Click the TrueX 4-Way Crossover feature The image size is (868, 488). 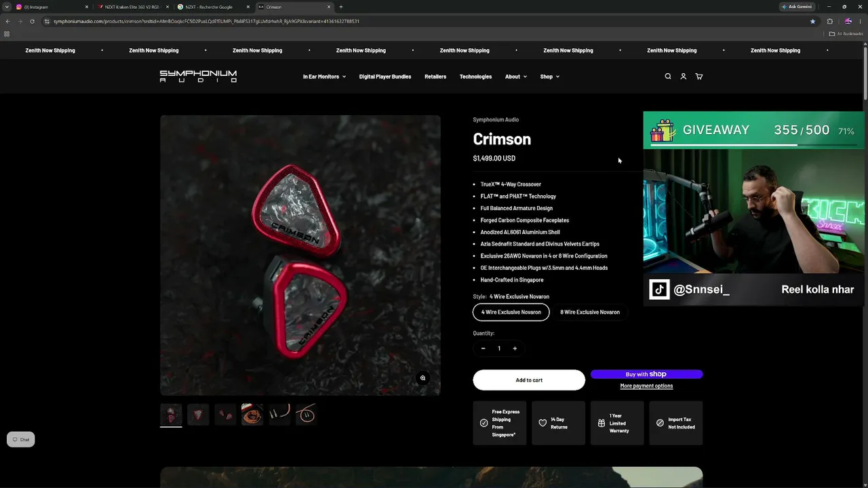(x=511, y=184)
